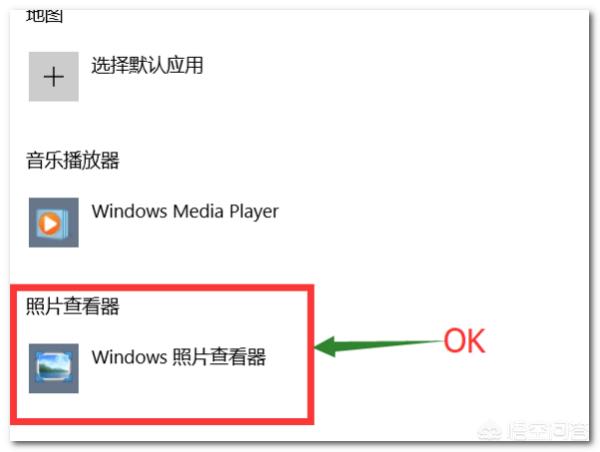Click the landscape image inside photo viewer icon
Screen dimensions: 600x452
[54, 368]
